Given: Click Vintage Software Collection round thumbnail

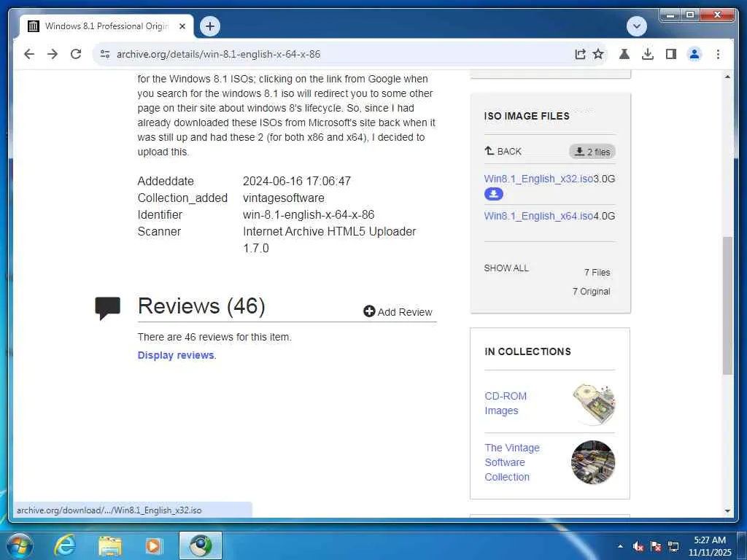Looking at the screenshot, I should pyautogui.click(x=593, y=462).
